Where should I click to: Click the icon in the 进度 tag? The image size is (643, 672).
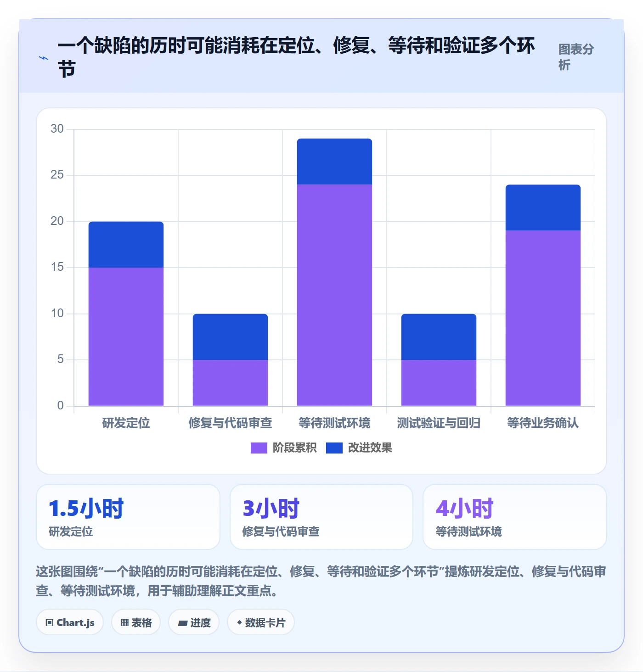pos(183,623)
